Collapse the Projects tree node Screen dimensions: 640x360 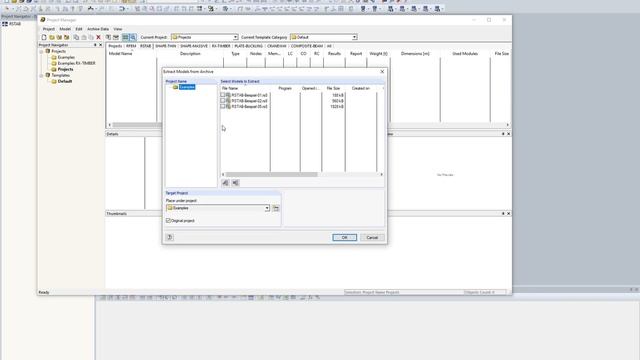[41, 51]
